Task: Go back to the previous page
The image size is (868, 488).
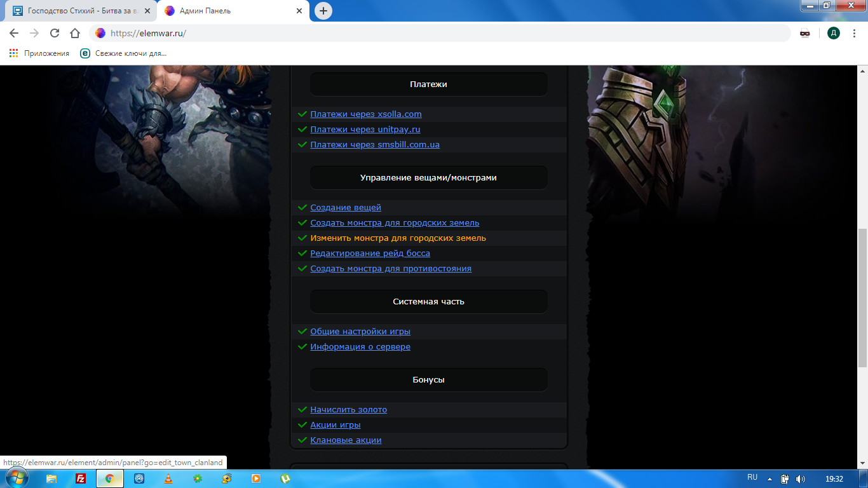Action: coord(14,33)
